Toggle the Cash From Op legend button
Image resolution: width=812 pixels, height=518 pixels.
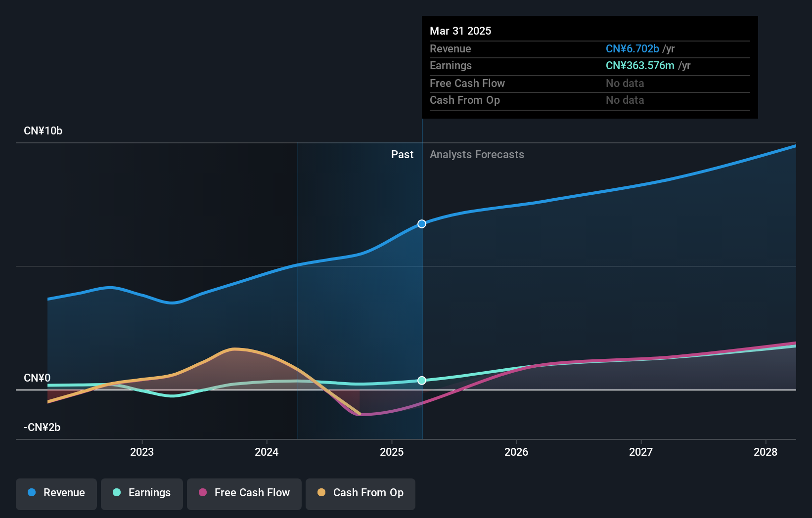coord(361,494)
